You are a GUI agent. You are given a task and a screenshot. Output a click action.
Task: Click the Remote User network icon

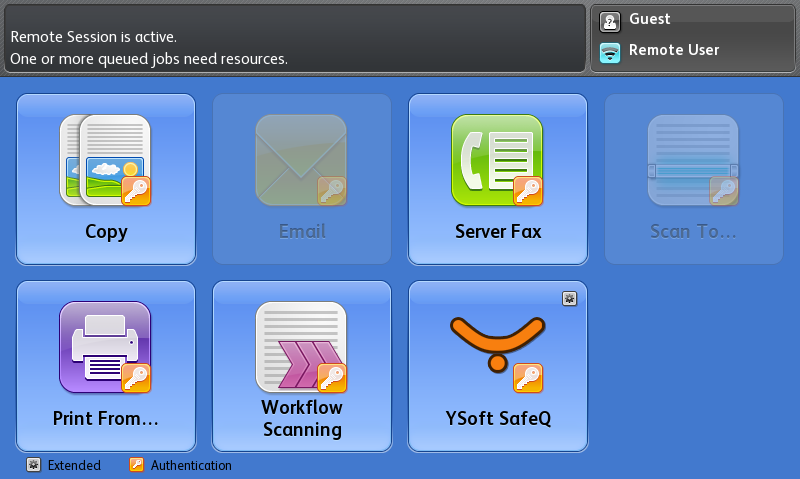(610, 52)
